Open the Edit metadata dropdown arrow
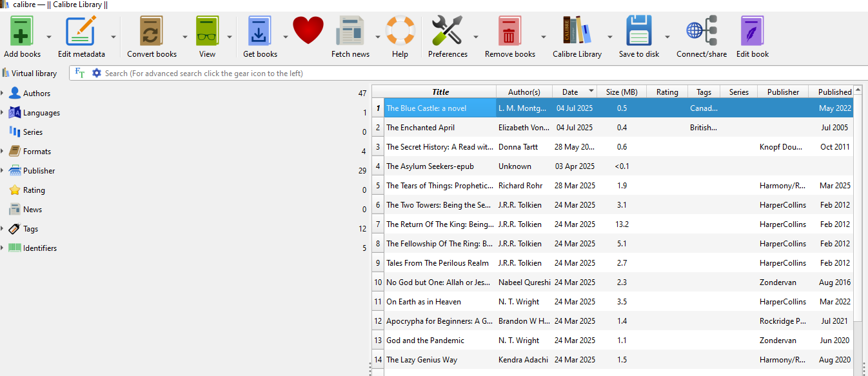The image size is (868, 376). (113, 37)
